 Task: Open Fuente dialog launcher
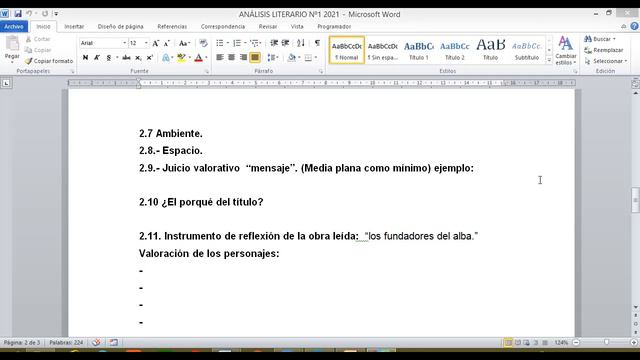(x=207, y=71)
